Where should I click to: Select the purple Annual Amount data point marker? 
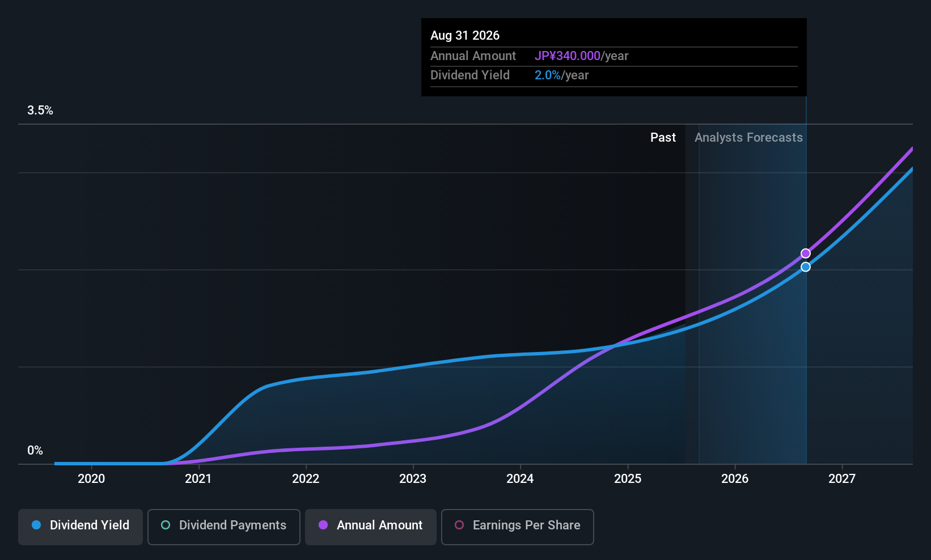tap(806, 253)
